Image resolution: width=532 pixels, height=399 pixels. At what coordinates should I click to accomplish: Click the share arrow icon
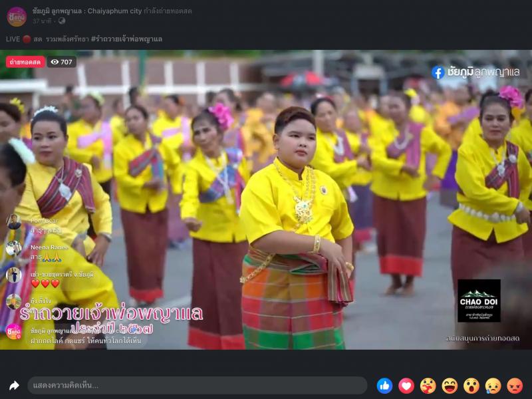(x=14, y=386)
